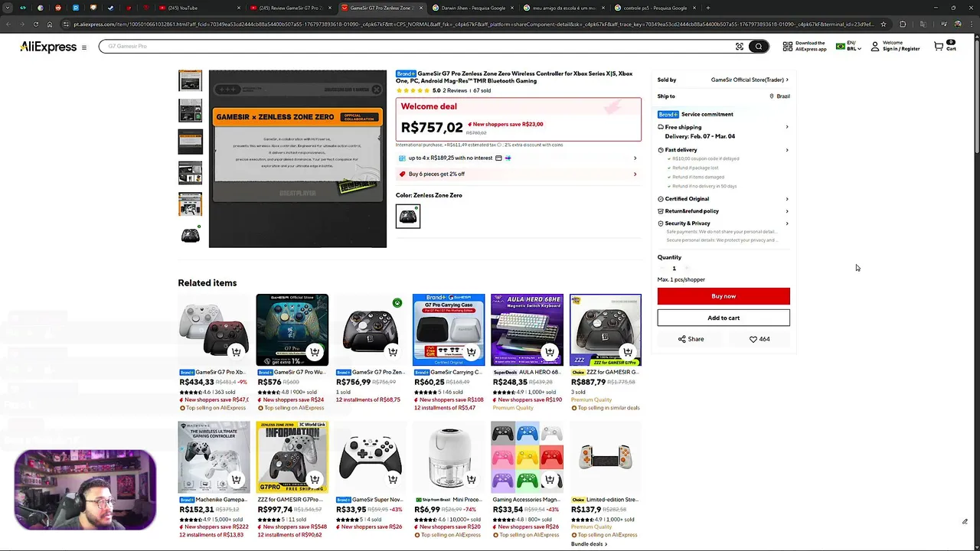Open the AliExpress category menu hamburger icon

click(x=84, y=47)
